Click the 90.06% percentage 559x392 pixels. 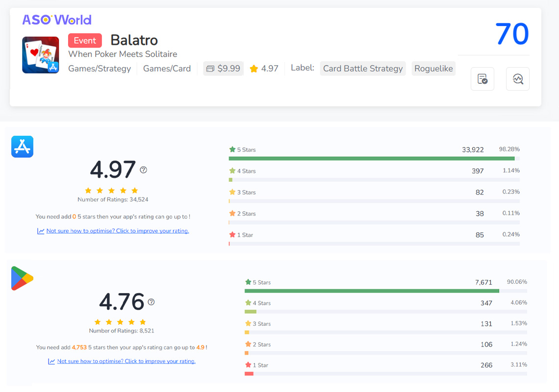tap(517, 282)
